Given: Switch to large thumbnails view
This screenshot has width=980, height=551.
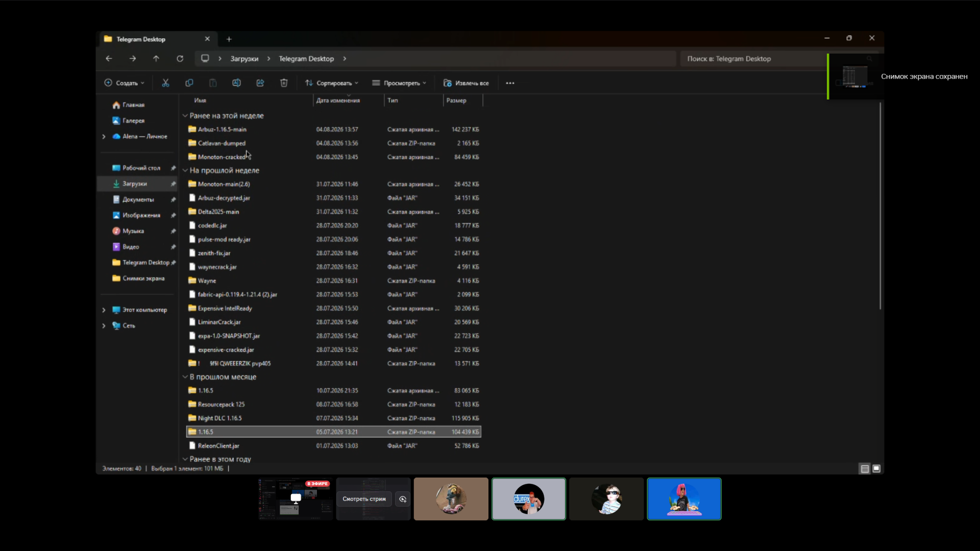Looking at the screenshot, I should 876,468.
